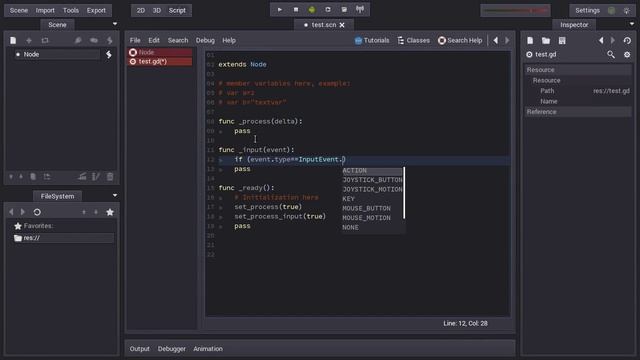Play the project

click(280, 9)
